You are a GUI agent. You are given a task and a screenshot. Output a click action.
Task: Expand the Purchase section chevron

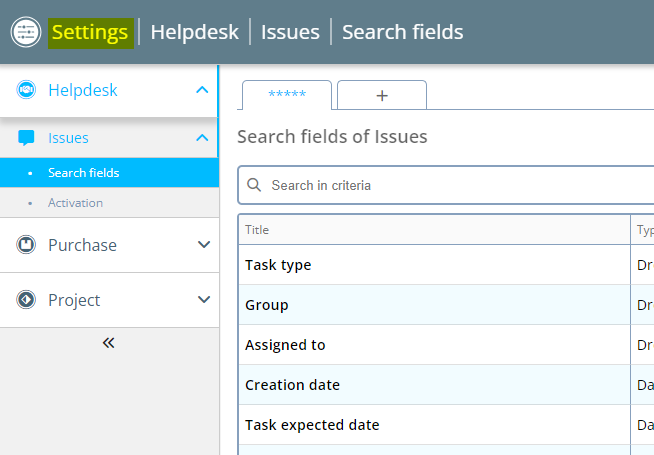[203, 245]
